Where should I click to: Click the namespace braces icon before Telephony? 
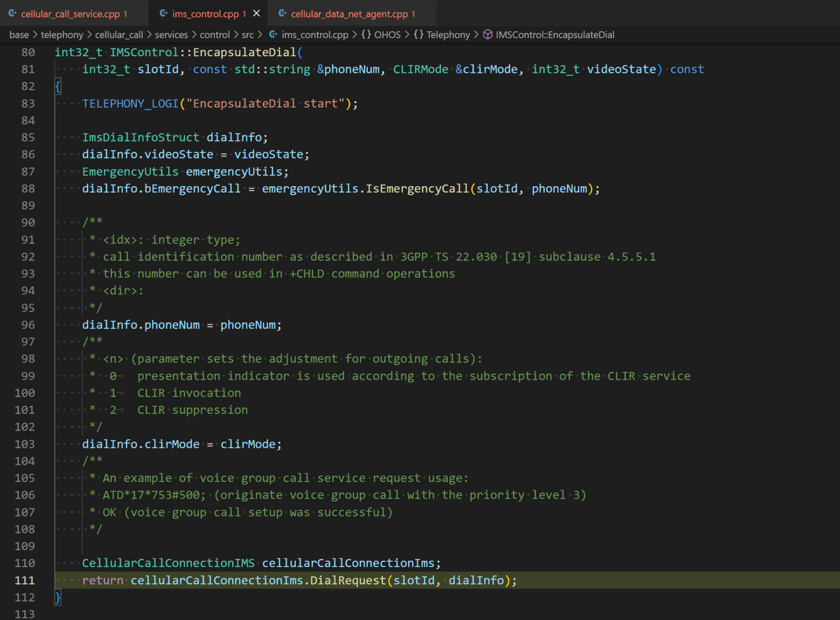click(419, 35)
